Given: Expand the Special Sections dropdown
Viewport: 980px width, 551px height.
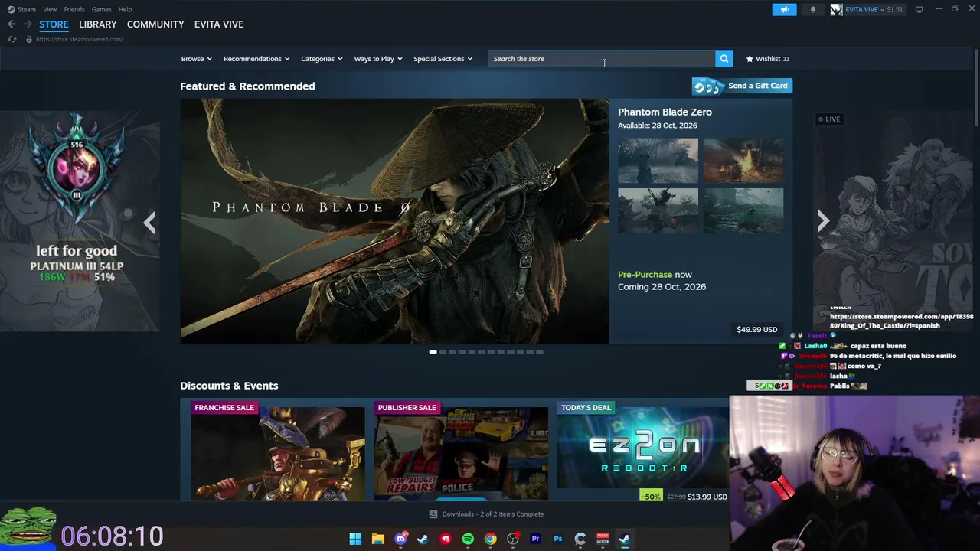Looking at the screenshot, I should (x=443, y=59).
